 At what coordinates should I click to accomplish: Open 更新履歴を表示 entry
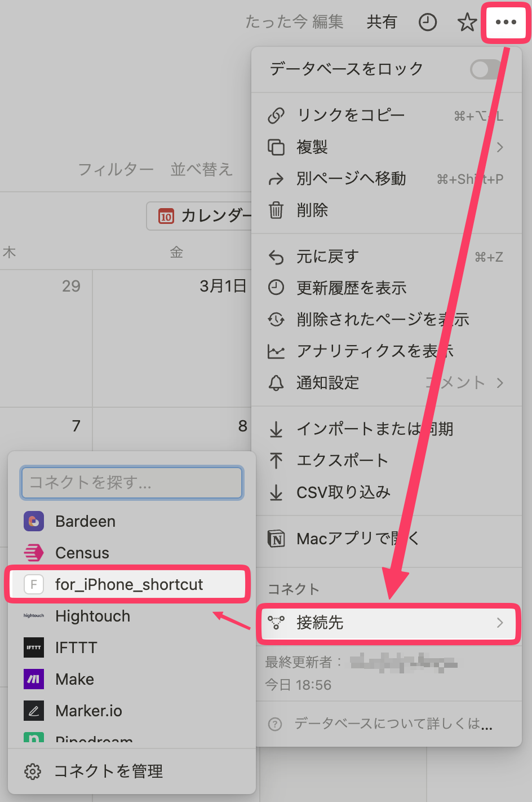tap(386, 288)
